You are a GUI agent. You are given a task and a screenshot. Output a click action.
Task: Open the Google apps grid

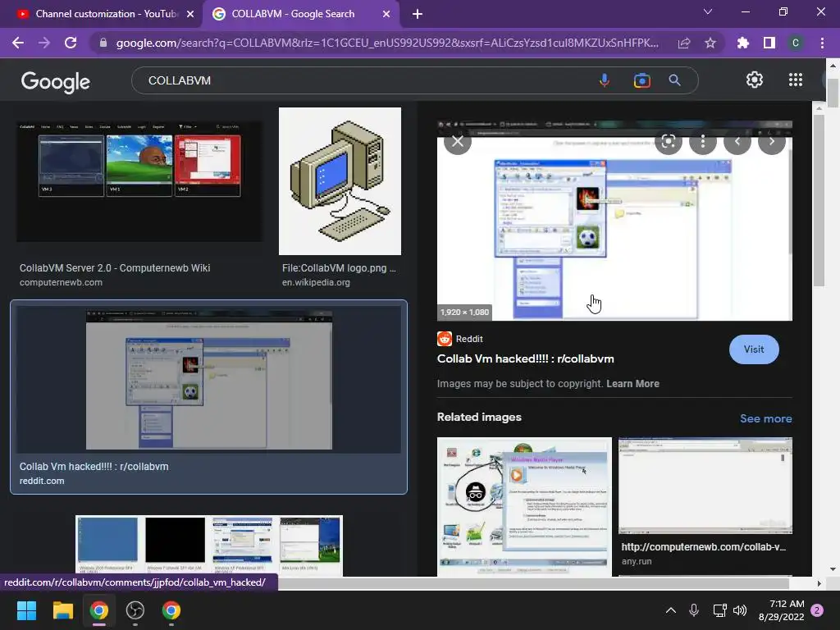796,80
